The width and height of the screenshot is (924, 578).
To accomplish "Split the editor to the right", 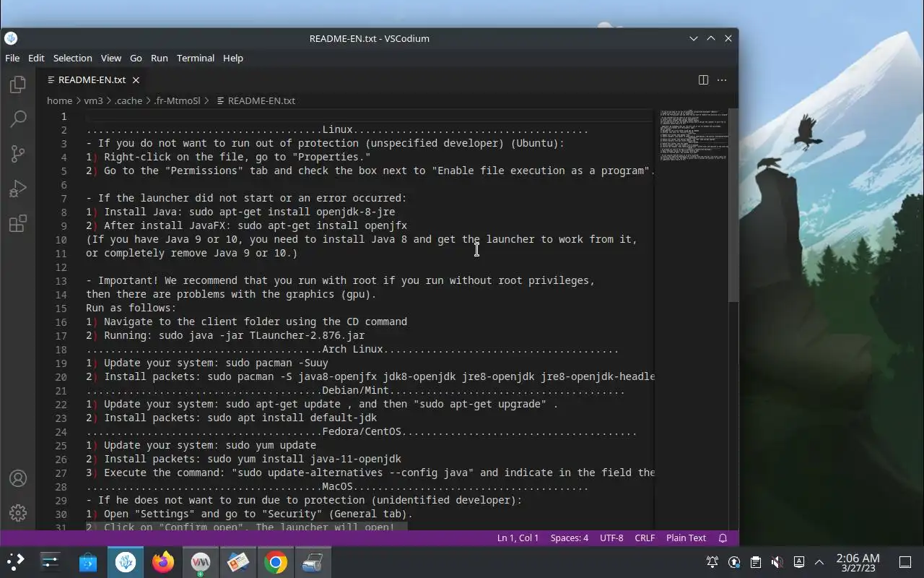I will [x=703, y=80].
